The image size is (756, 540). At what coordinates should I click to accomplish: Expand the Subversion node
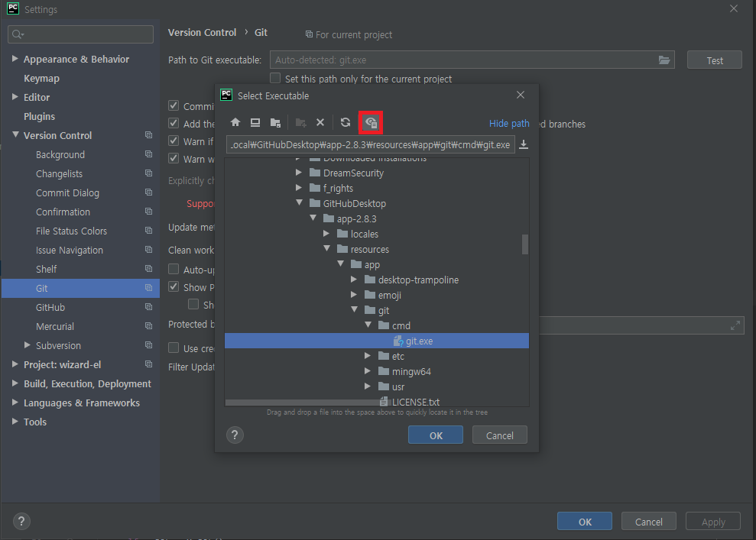[28, 345]
